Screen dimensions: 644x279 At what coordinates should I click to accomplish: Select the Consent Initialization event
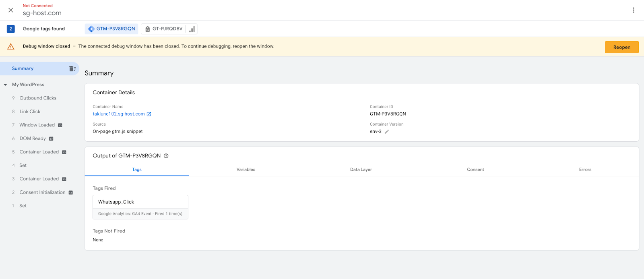(x=42, y=192)
